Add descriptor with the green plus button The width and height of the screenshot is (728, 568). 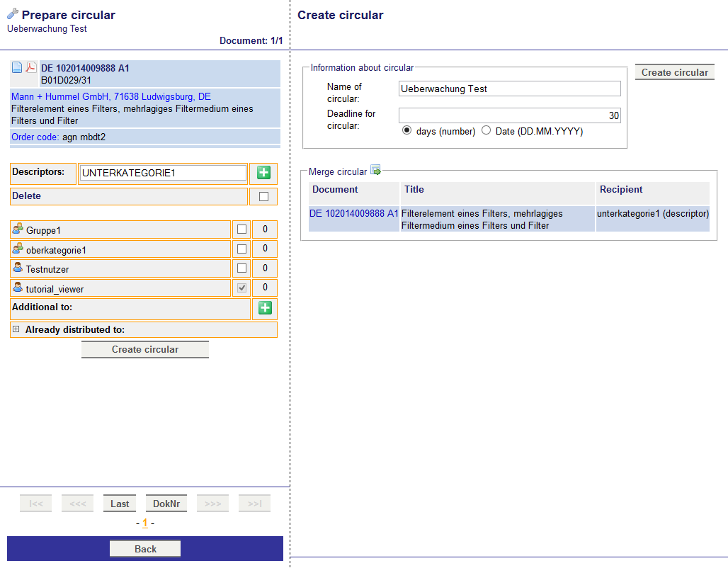[x=263, y=173]
